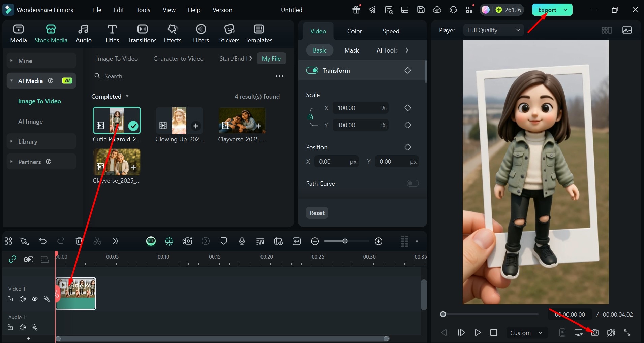The height and width of the screenshot is (343, 644).
Task: Take a snapshot with the camera icon
Action: [x=595, y=332]
